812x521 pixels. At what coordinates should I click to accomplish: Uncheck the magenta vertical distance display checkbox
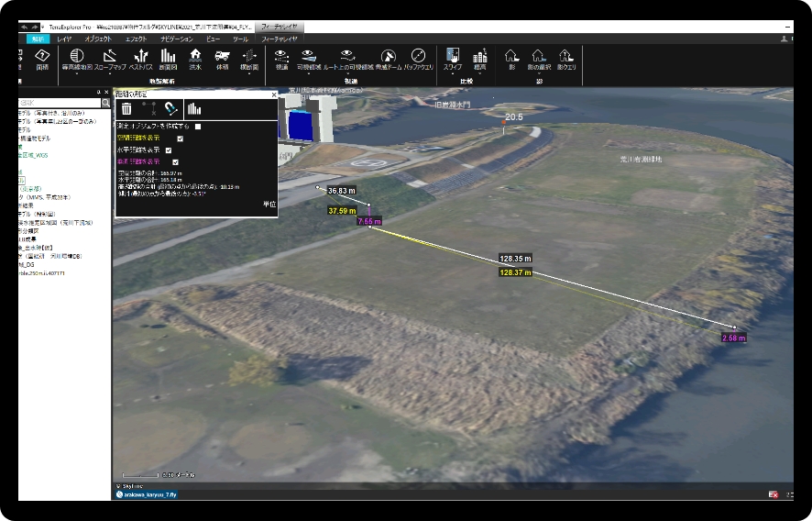[176, 162]
